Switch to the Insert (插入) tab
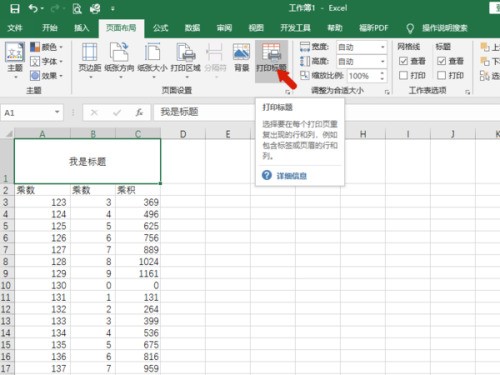500x375 pixels. point(82,28)
